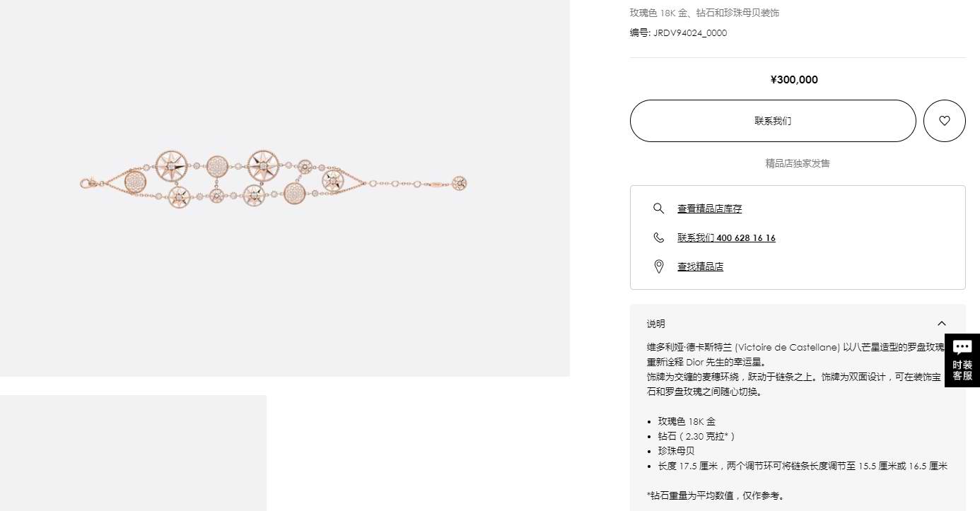Select the second product image below
Viewport: 980px width, 511px height.
coord(133,453)
